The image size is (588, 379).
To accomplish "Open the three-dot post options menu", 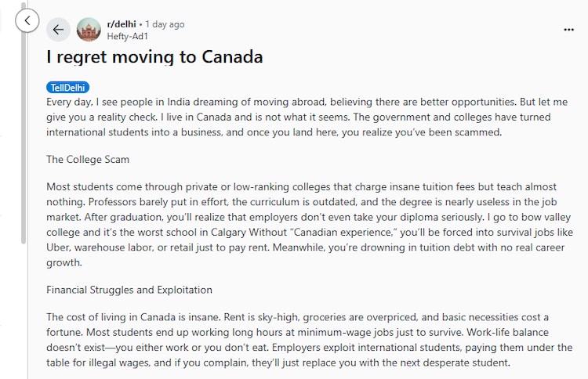I will click(x=568, y=30).
